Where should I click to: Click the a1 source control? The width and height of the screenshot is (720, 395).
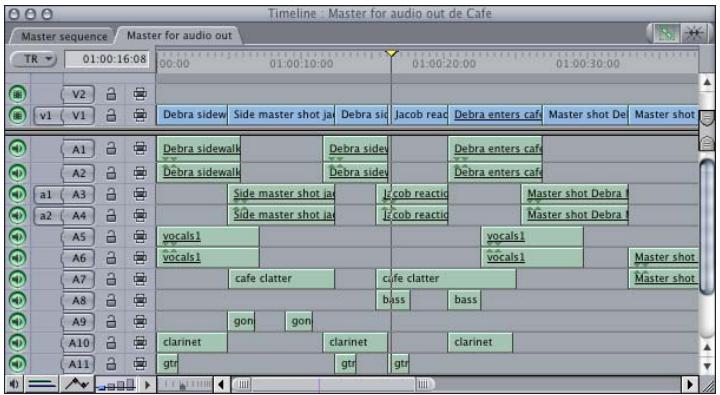pos(46,195)
